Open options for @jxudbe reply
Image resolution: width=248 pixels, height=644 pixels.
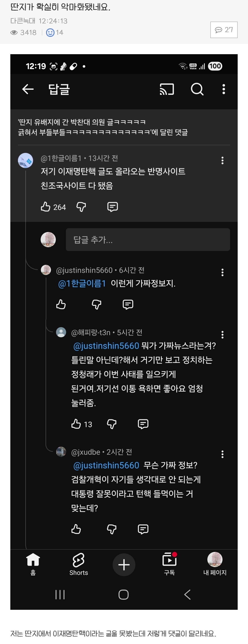222,454
